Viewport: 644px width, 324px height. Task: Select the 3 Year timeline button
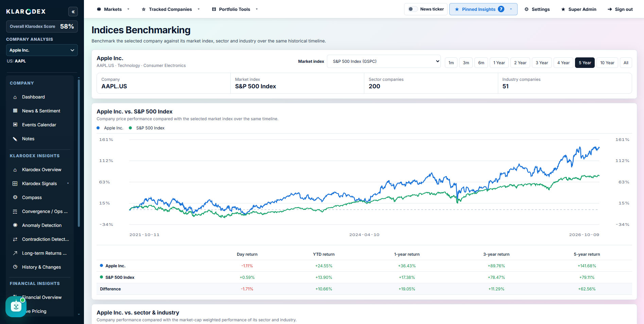[x=542, y=63]
